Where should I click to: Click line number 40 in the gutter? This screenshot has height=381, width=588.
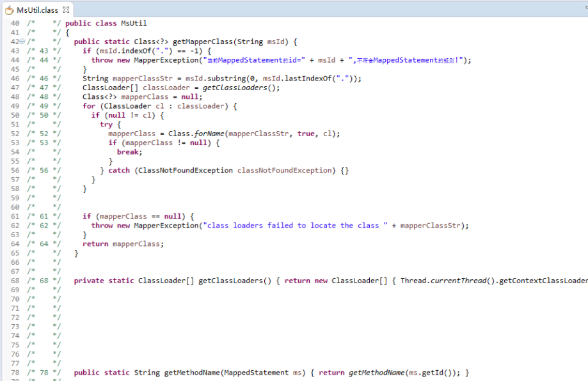[15, 23]
